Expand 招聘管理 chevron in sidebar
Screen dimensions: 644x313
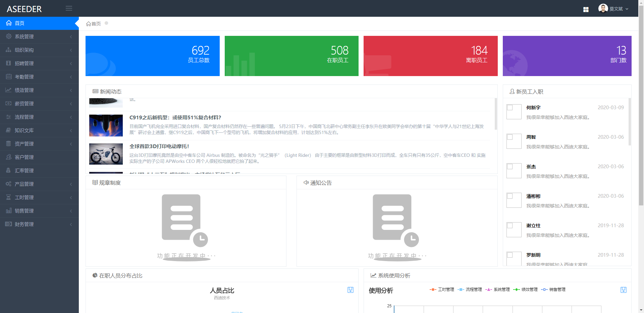pyautogui.click(x=71, y=63)
